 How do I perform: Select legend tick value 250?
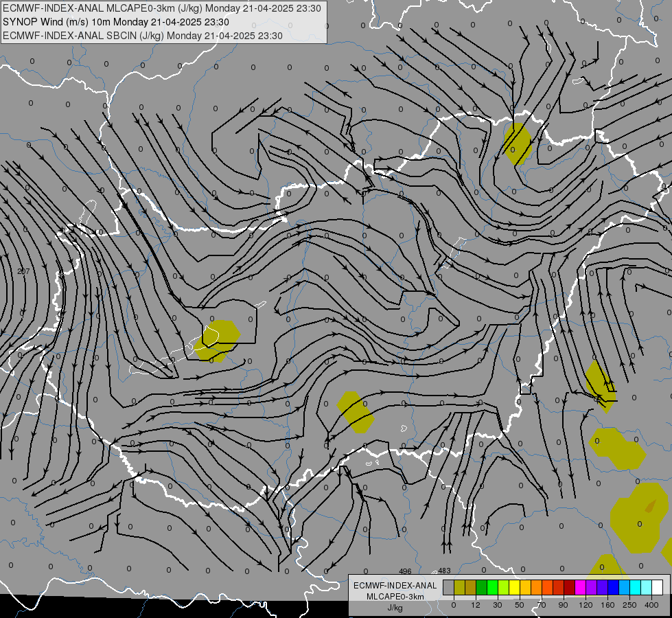629,605
